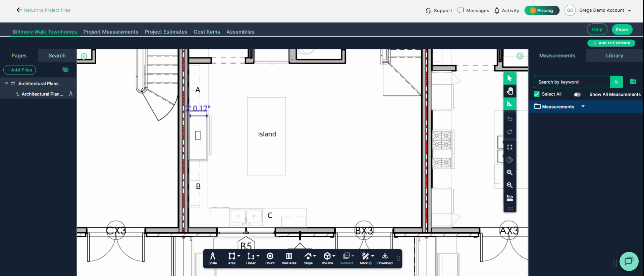
Task: Open the Project Estimates tab
Action: (166, 32)
